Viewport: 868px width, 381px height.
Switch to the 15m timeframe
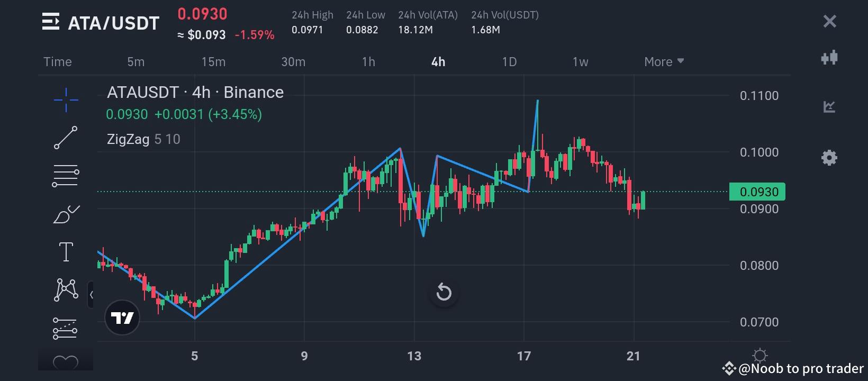[212, 61]
